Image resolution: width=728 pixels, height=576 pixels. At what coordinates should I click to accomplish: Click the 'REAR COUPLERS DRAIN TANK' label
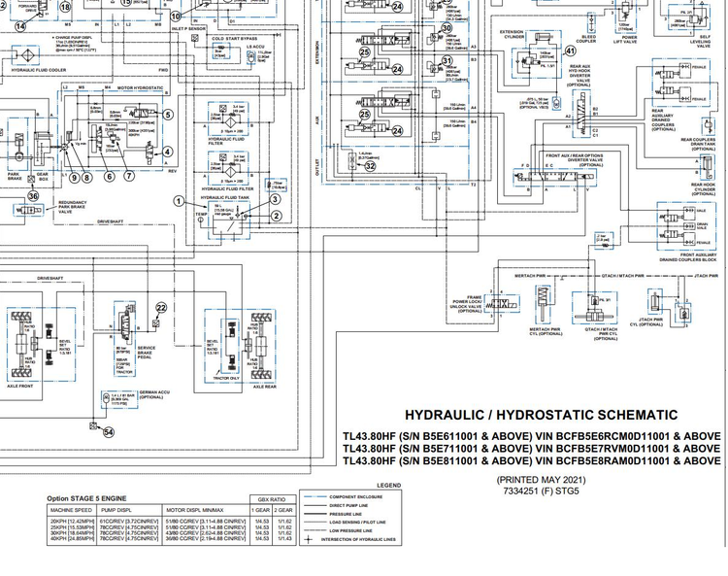pyautogui.click(x=698, y=144)
